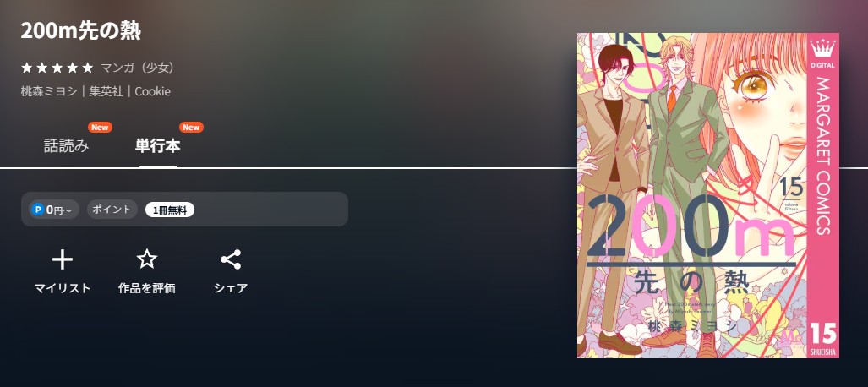
Task: Click the blue P point icon
Action: coord(38,210)
